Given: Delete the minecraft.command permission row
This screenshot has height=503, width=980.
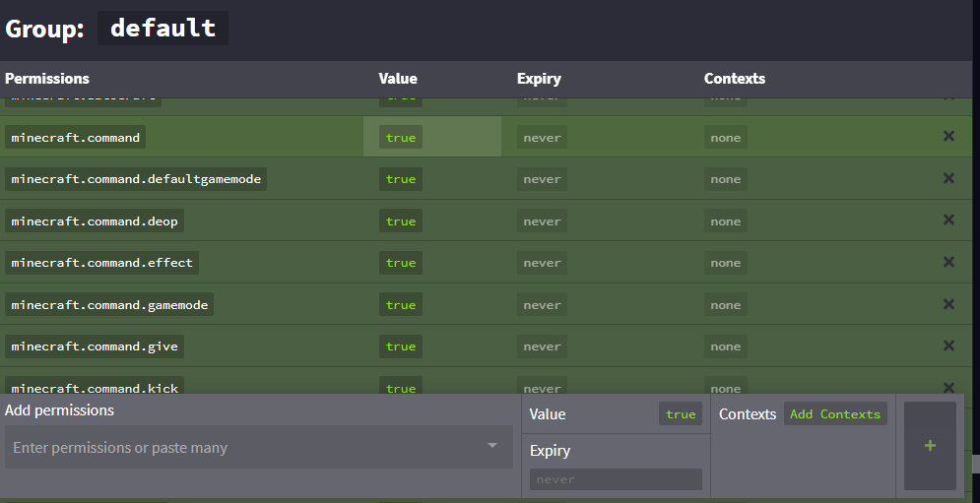Looking at the screenshot, I should pos(948,137).
